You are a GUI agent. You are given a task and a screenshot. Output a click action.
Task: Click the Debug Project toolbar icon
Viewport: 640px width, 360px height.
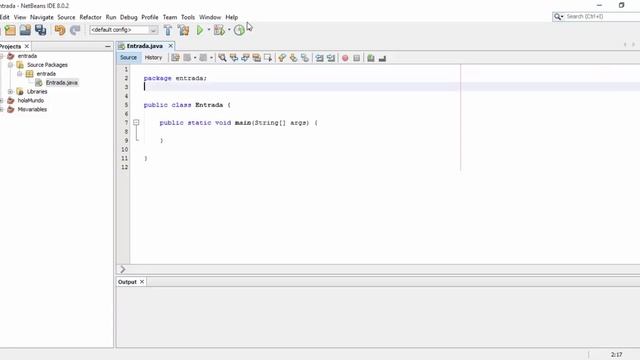(219, 30)
